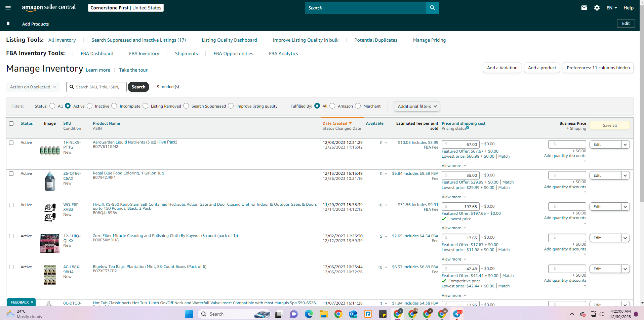Open the notification bell in system tray
This screenshot has width=644, height=320.
(636, 314)
